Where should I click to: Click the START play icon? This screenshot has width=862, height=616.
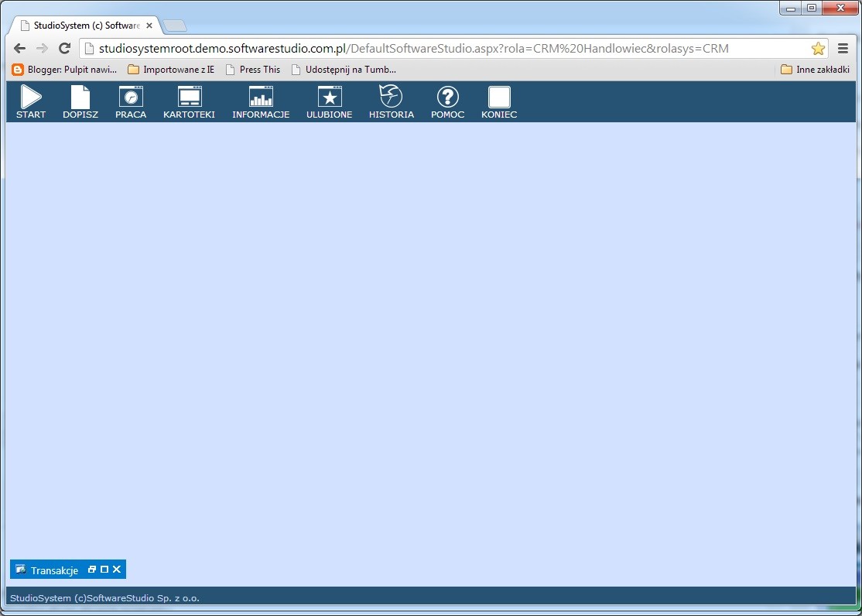pos(31,98)
